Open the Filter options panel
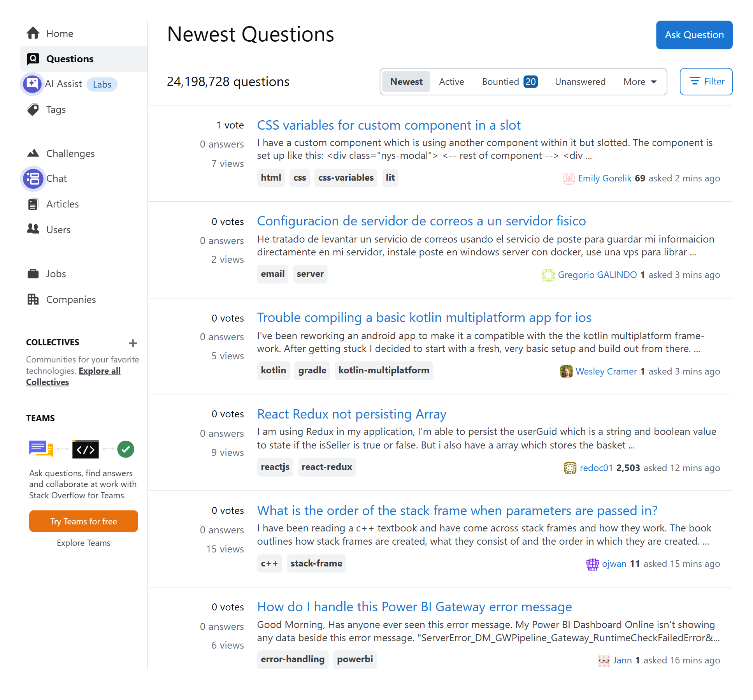Viewport: 753px width, 700px height. (x=706, y=81)
